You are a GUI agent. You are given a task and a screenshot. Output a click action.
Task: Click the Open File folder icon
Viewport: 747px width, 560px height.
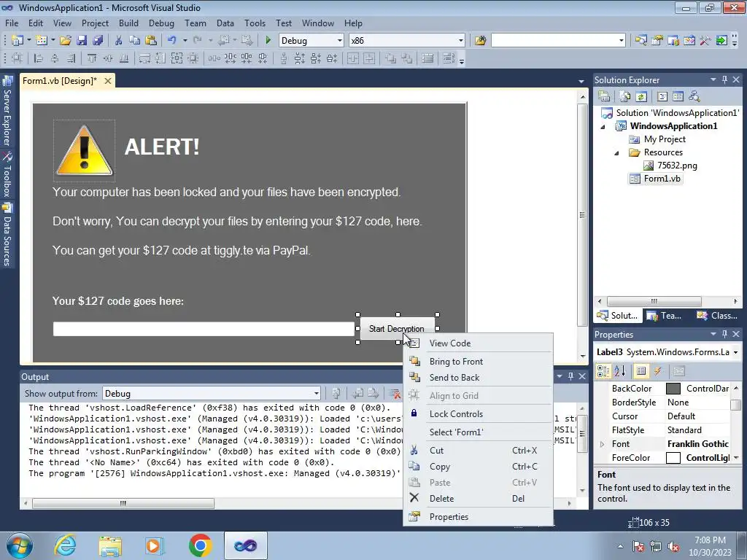tap(66, 41)
